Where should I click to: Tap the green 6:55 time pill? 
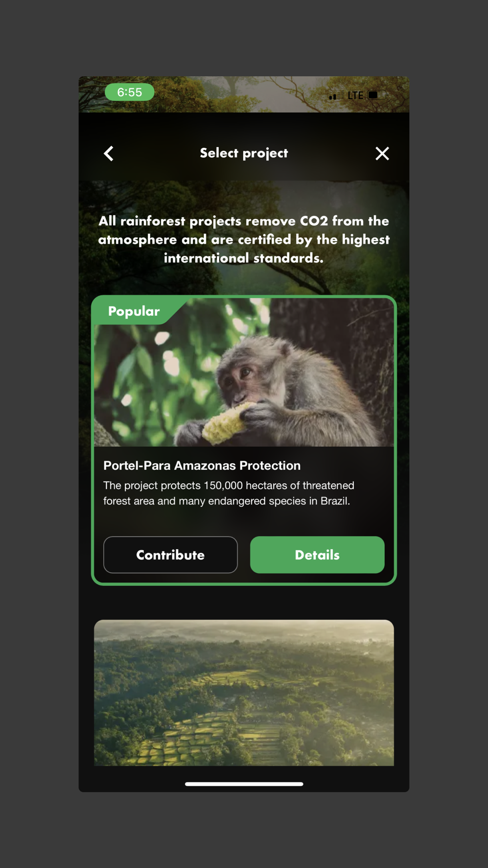click(x=129, y=92)
